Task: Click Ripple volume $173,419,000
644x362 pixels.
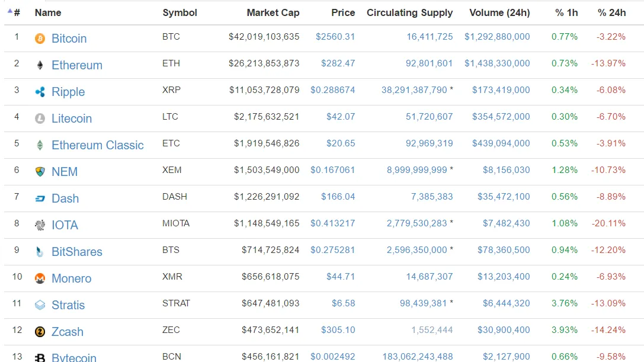Action: tap(501, 90)
